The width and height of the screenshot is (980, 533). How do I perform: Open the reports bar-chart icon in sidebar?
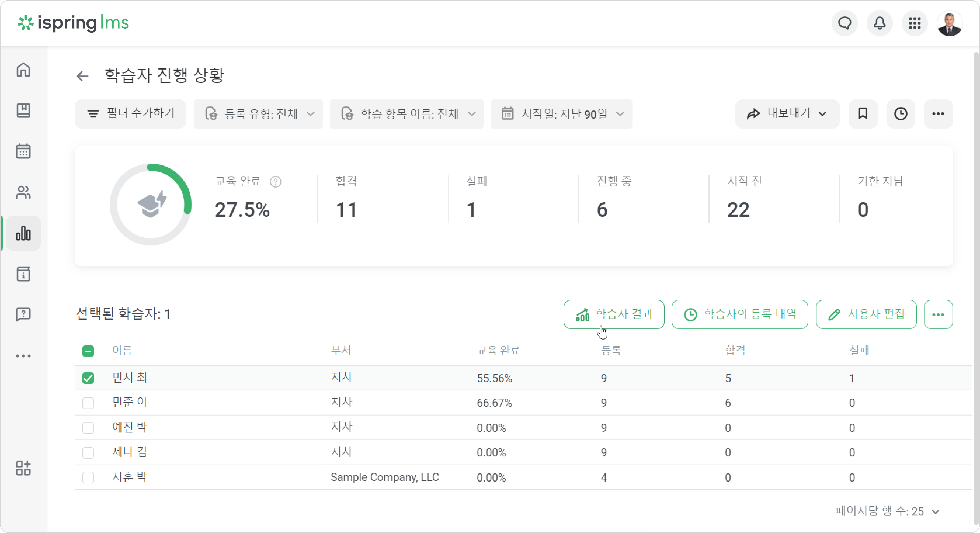23,233
